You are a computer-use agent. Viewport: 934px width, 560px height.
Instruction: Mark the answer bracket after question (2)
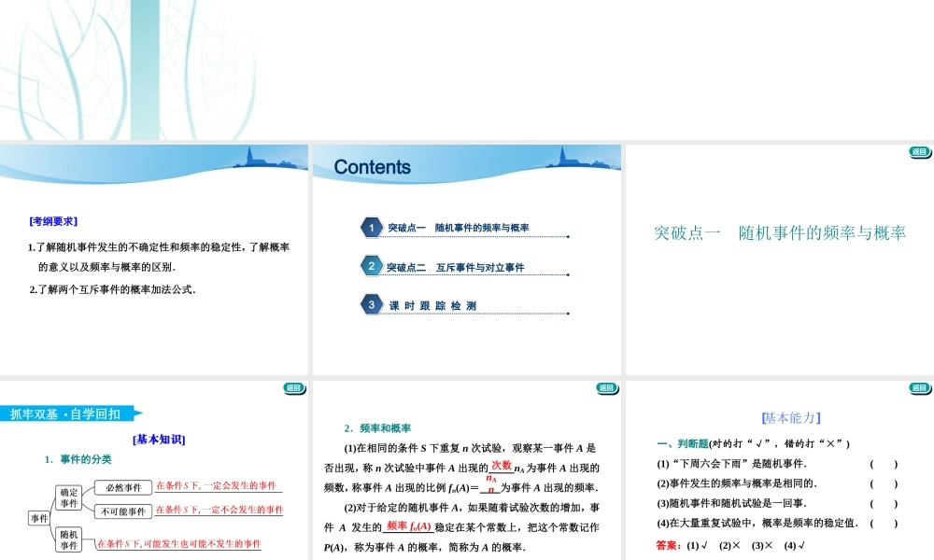coord(884,483)
